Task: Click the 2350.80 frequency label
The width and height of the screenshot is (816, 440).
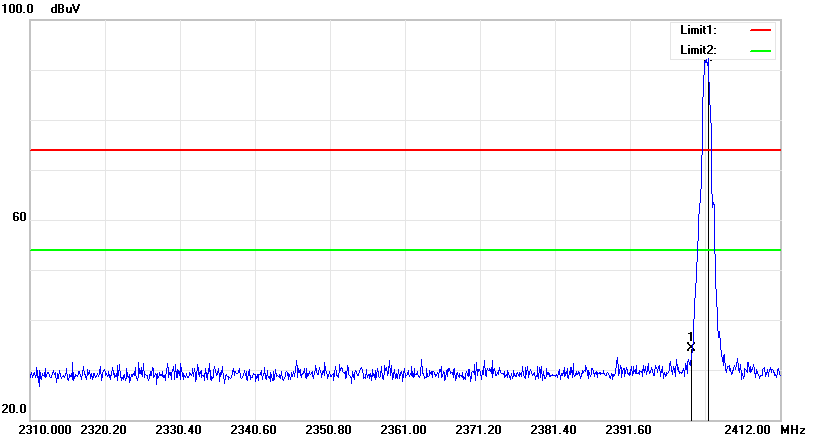Action: [x=328, y=430]
